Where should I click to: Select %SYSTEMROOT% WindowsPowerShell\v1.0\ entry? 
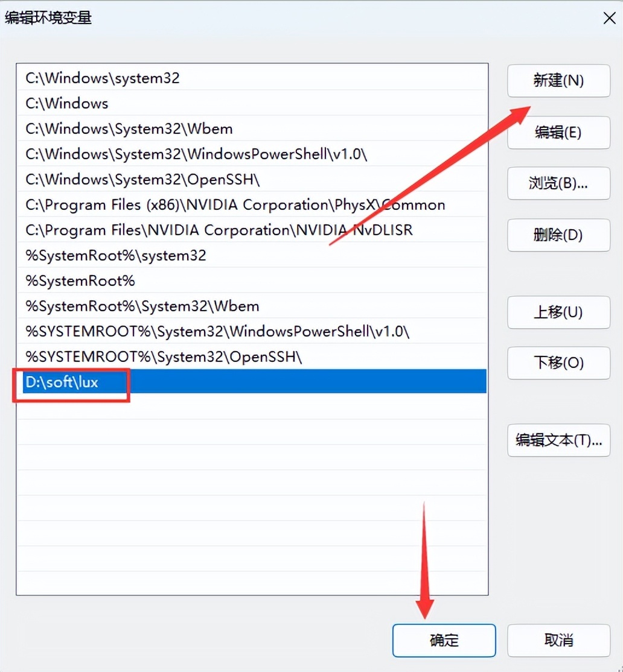(x=252, y=331)
